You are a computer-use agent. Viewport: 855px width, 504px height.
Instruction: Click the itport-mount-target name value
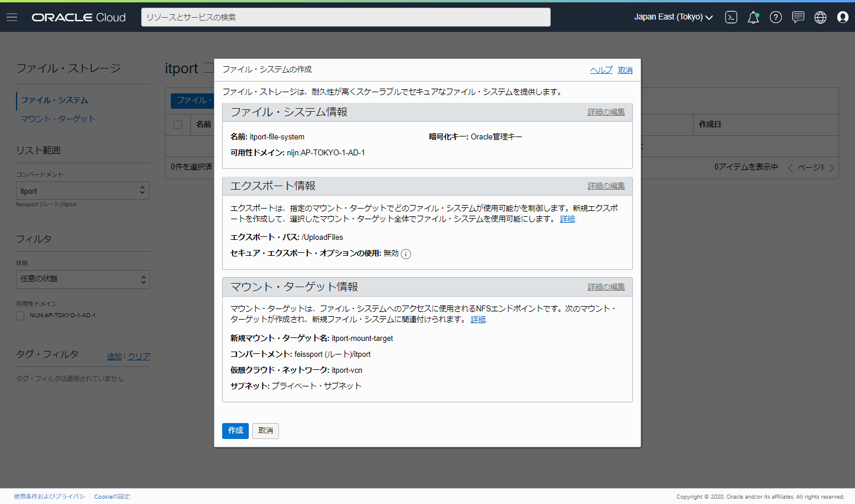tap(362, 339)
